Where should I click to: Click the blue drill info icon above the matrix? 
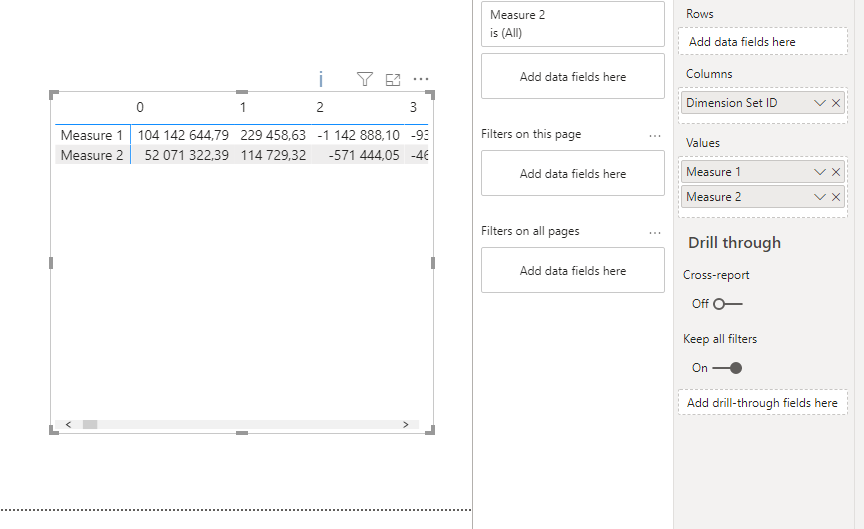tap(321, 79)
